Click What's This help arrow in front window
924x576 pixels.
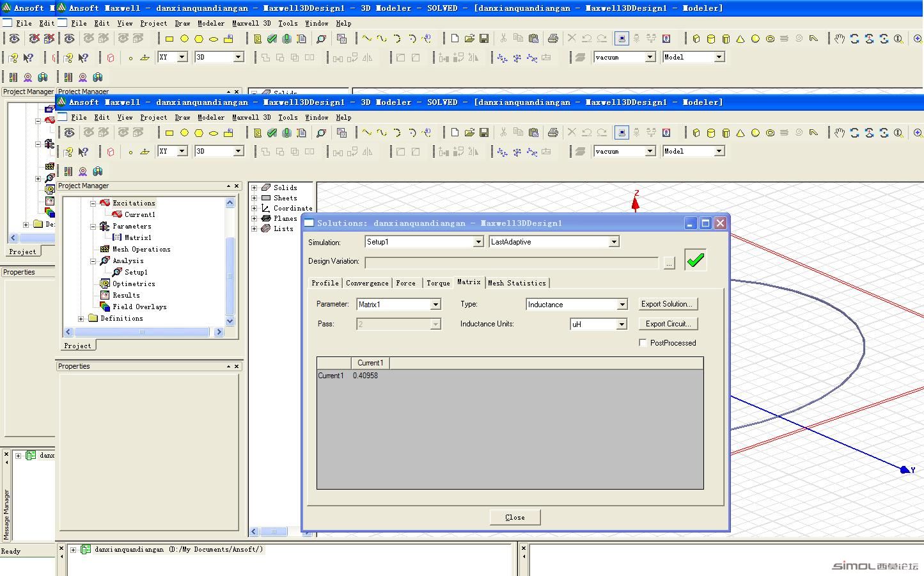[83, 152]
